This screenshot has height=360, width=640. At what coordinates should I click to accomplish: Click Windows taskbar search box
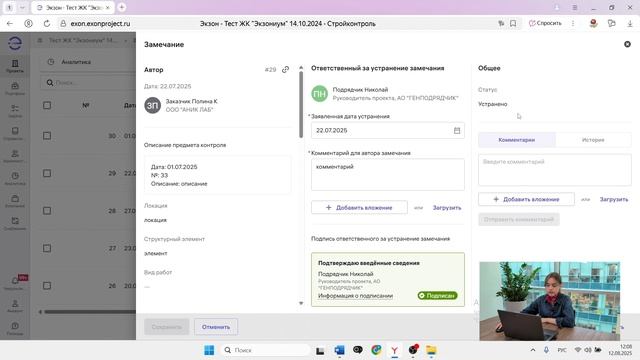pyautogui.click(x=265, y=350)
